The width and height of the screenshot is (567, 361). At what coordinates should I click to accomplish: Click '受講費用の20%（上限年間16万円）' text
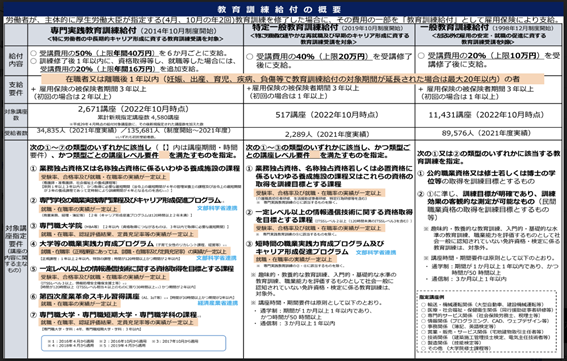click(x=99, y=69)
